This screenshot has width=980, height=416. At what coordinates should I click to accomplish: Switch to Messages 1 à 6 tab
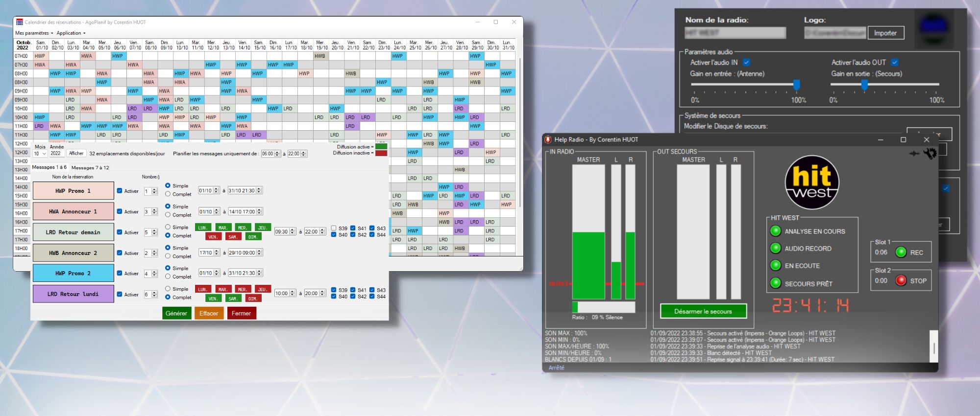coord(49,167)
